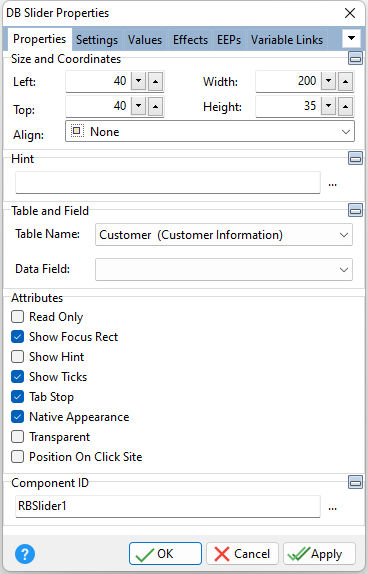Enable the Read Only checkbox
Viewport: 368px width, 574px height.
click(17, 317)
